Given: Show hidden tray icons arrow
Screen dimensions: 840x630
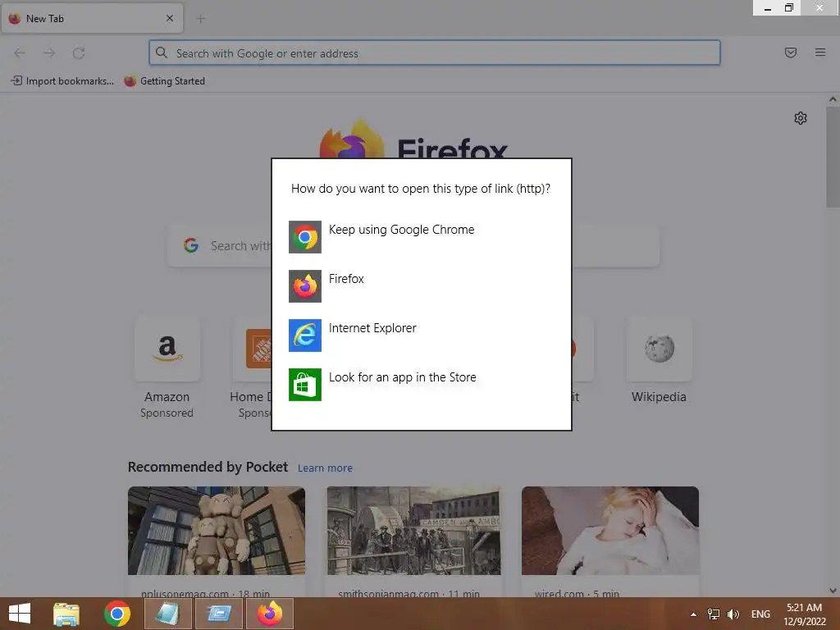Looking at the screenshot, I should (693, 614).
